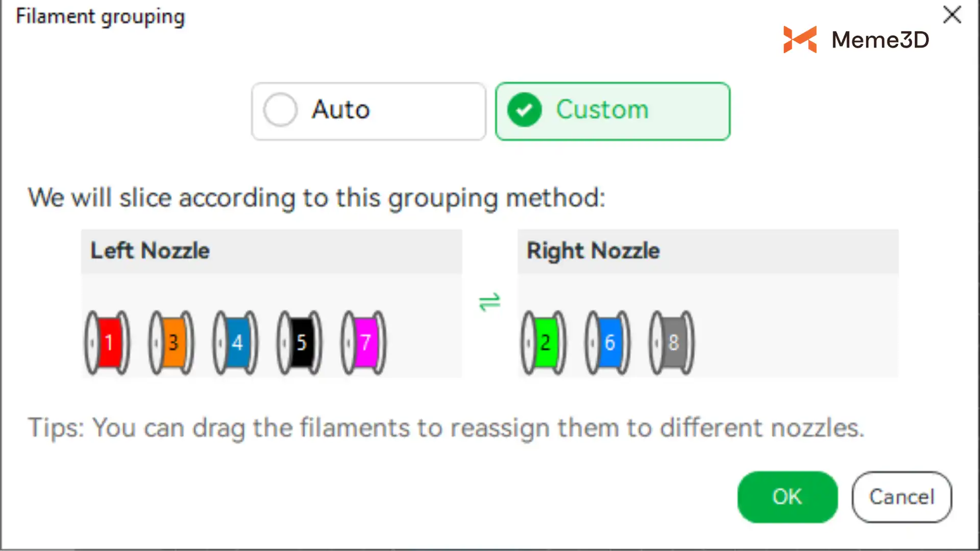Click the Meme3D logo icon
This screenshot has width=980, height=551.
point(800,39)
